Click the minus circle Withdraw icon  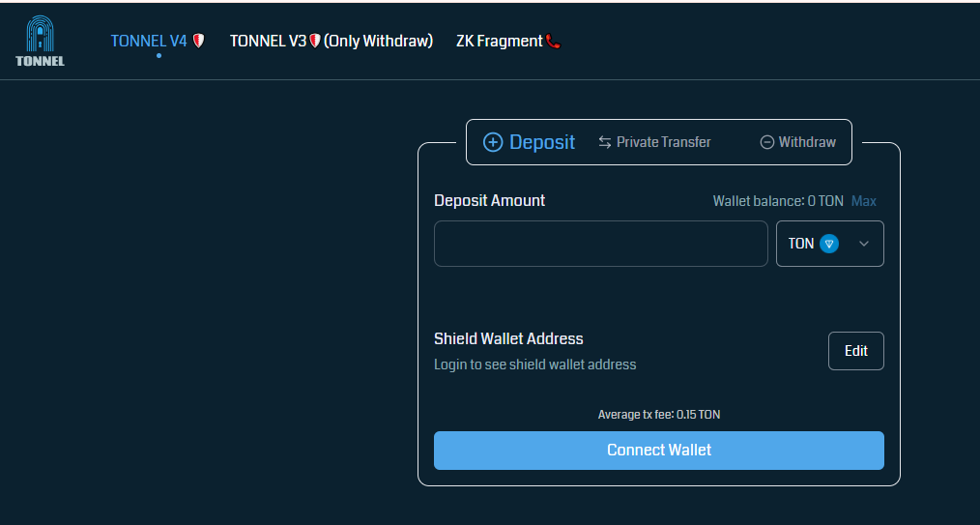(x=766, y=142)
